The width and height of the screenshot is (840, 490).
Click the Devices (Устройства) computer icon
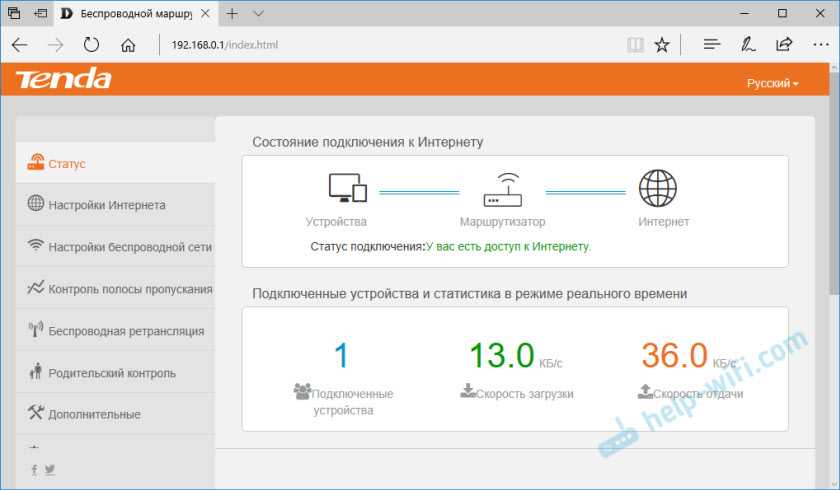click(347, 187)
